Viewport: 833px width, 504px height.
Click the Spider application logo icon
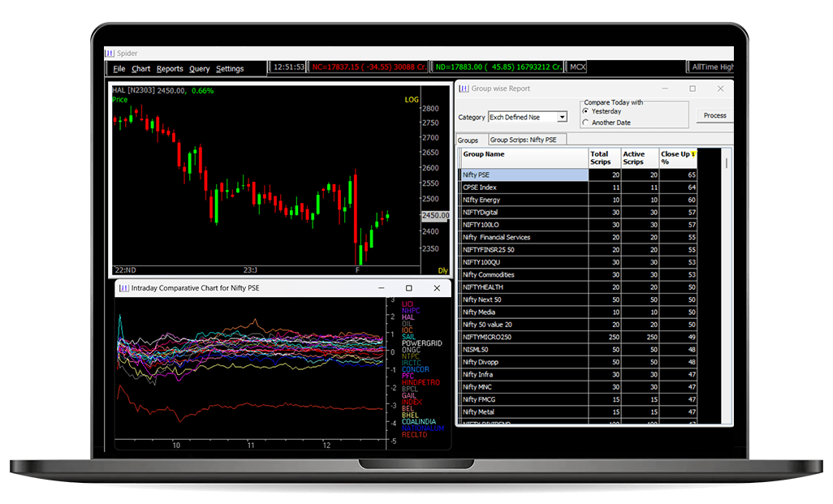pyautogui.click(x=110, y=53)
